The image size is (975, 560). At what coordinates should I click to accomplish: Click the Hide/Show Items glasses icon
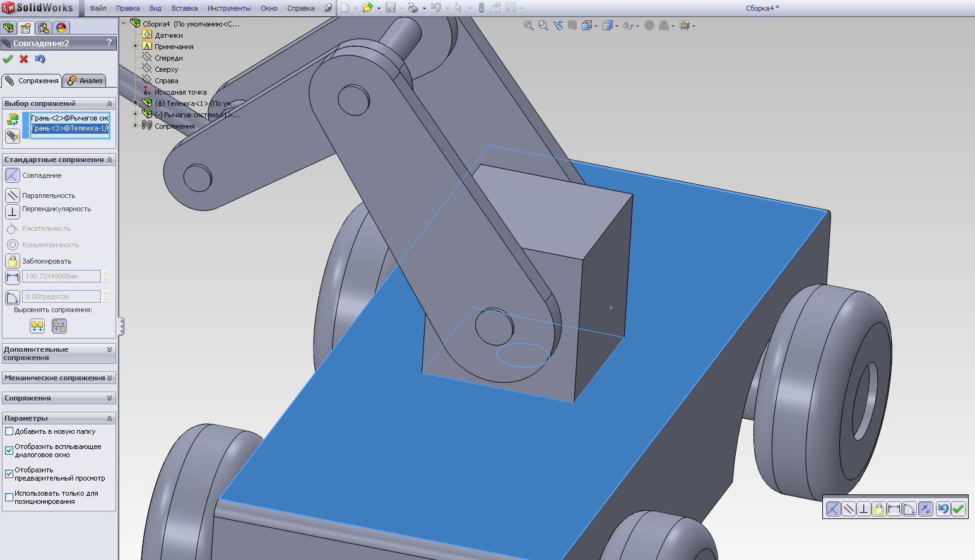tap(628, 26)
